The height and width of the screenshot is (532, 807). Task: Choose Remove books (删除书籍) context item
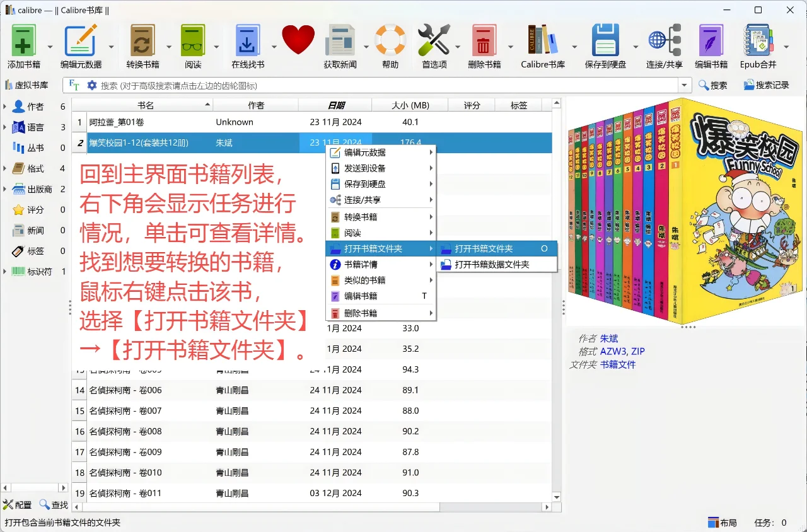click(x=381, y=313)
